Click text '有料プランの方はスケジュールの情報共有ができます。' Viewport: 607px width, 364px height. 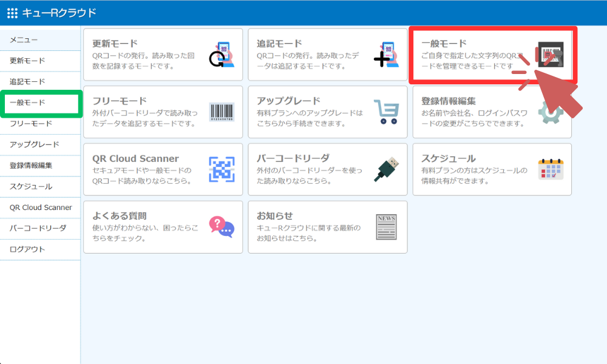[475, 175]
